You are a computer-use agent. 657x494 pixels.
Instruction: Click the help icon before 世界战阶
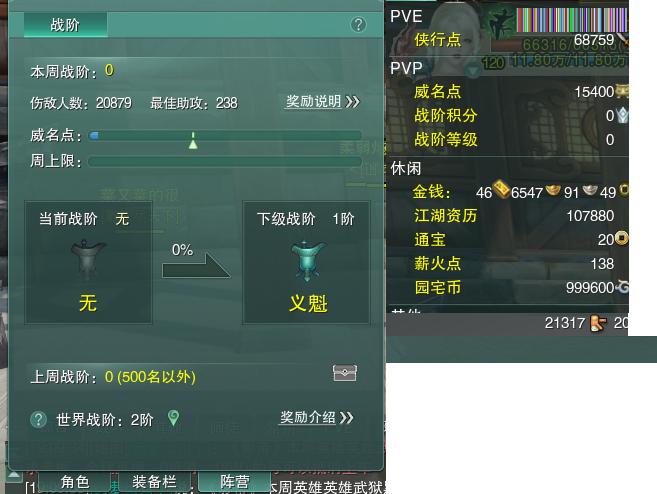point(39,419)
